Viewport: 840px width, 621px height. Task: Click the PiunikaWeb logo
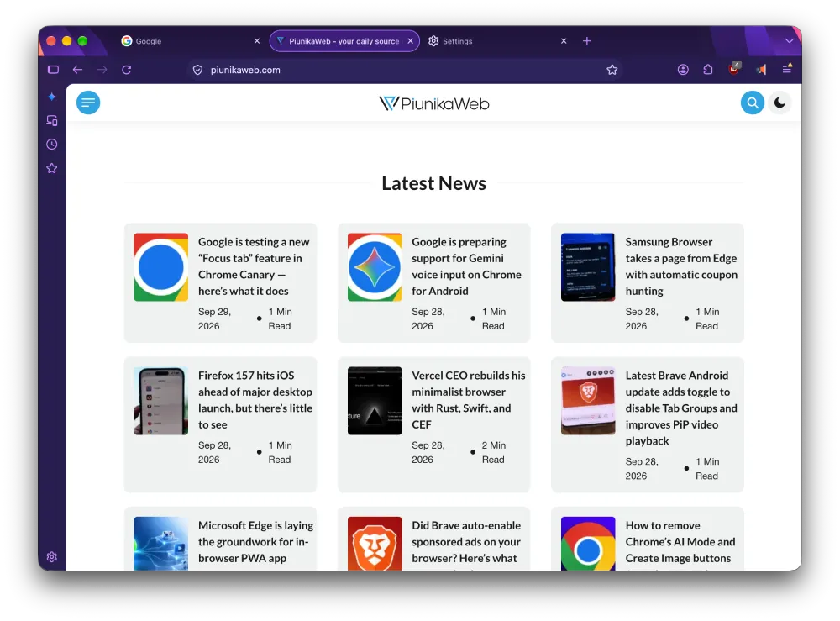[x=434, y=103]
